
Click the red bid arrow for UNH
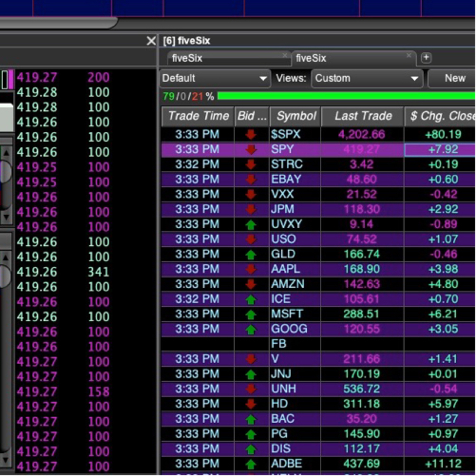(x=251, y=389)
